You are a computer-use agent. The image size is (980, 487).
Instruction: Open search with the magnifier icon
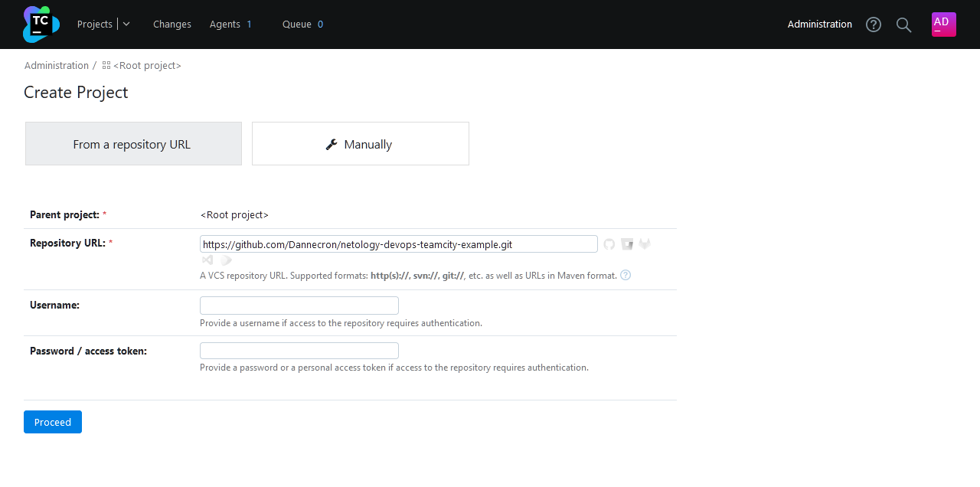click(903, 25)
